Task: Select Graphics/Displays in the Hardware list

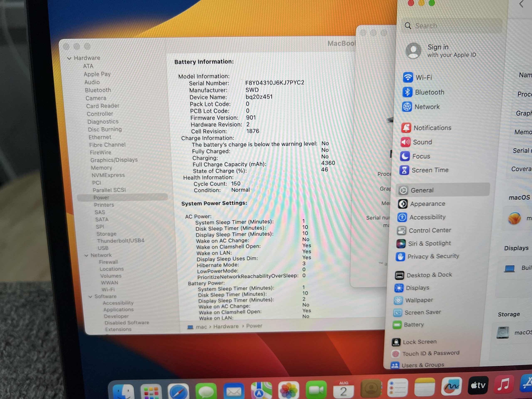Action: [x=114, y=160]
